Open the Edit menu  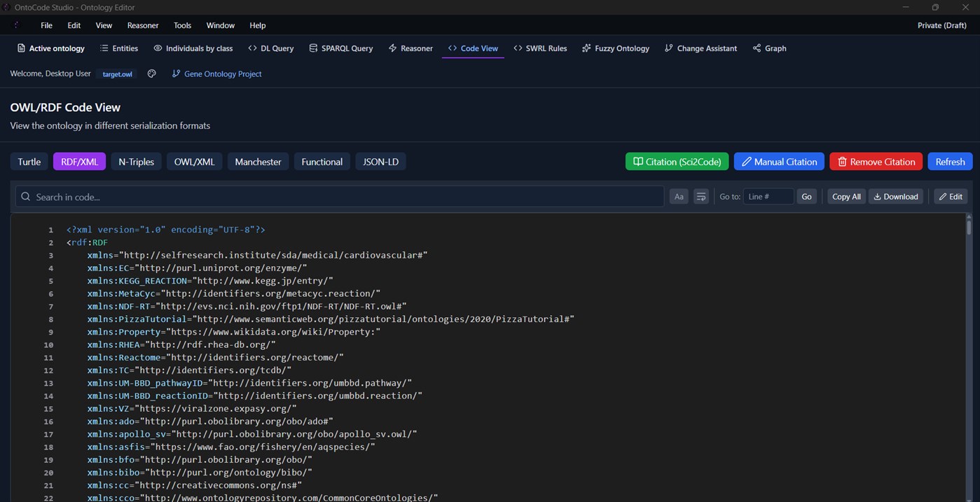pyautogui.click(x=74, y=25)
